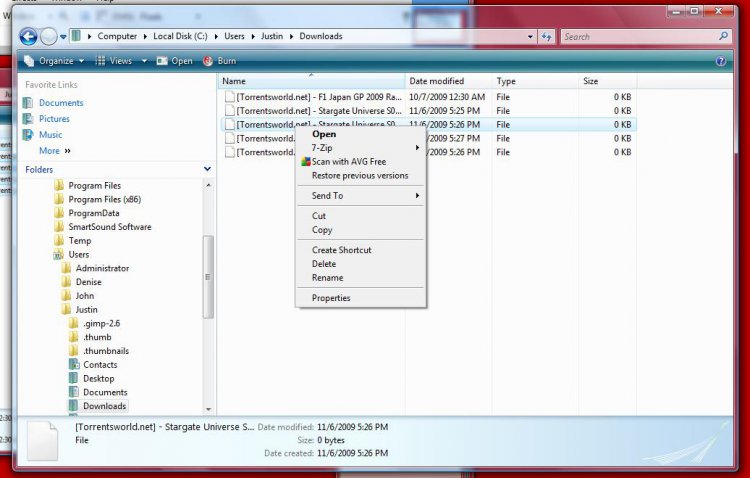Select the Justin folder in tree

tap(86, 310)
